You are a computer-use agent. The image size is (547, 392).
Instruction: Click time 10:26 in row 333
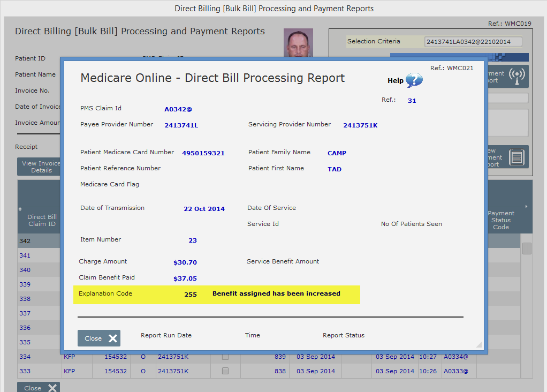point(428,371)
